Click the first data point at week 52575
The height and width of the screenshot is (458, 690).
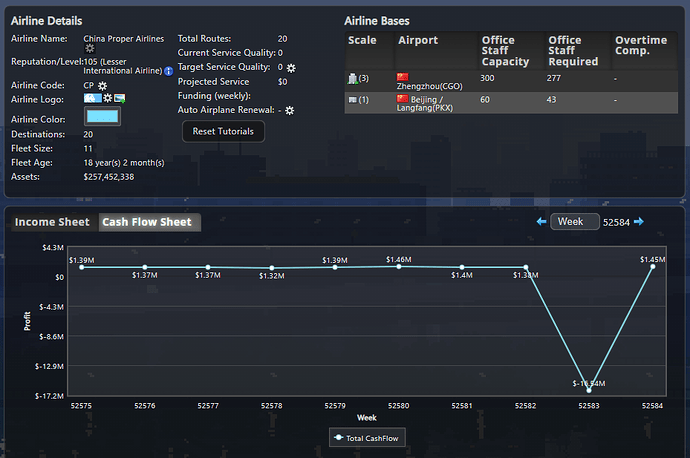pos(81,267)
